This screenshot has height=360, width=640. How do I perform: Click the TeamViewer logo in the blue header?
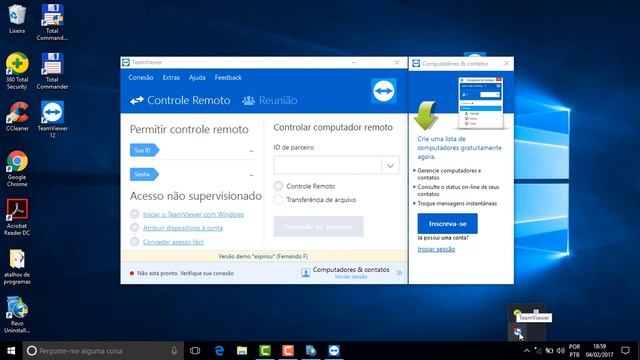coord(383,91)
